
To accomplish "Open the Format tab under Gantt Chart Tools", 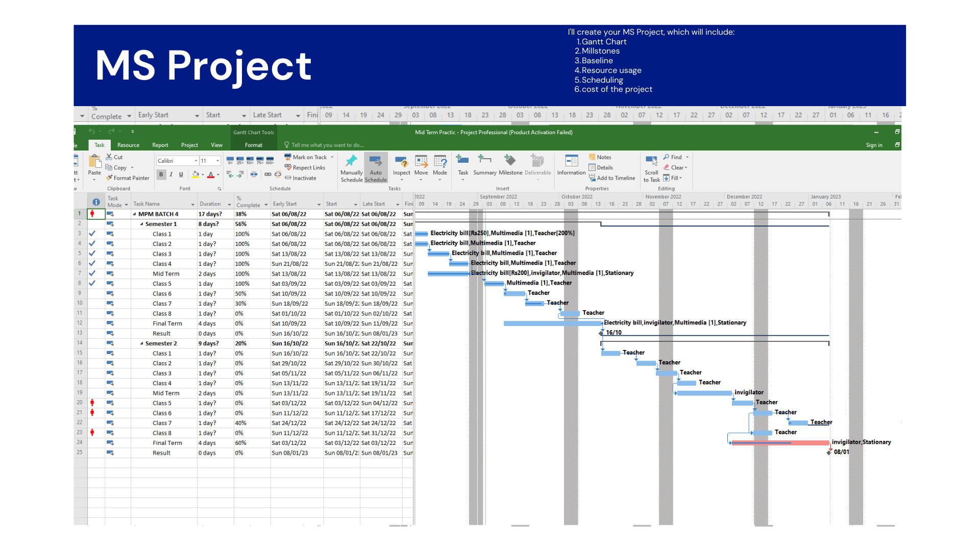I will [x=253, y=145].
